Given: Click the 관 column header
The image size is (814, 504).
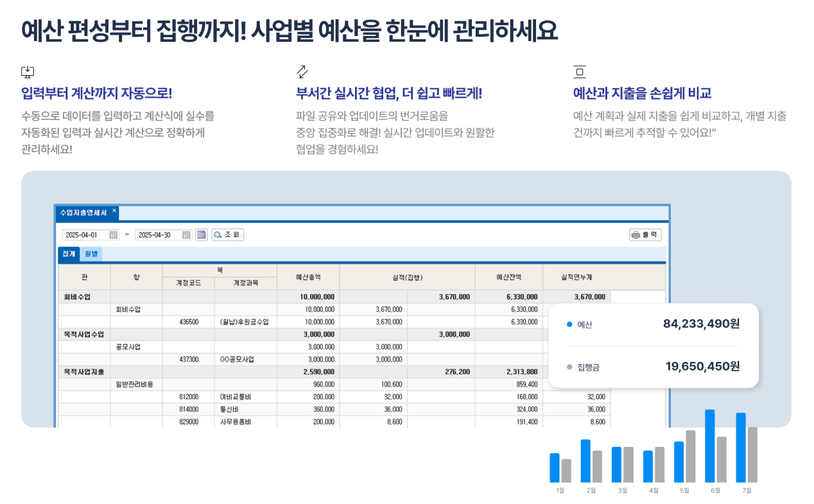Looking at the screenshot, I should (x=84, y=277).
